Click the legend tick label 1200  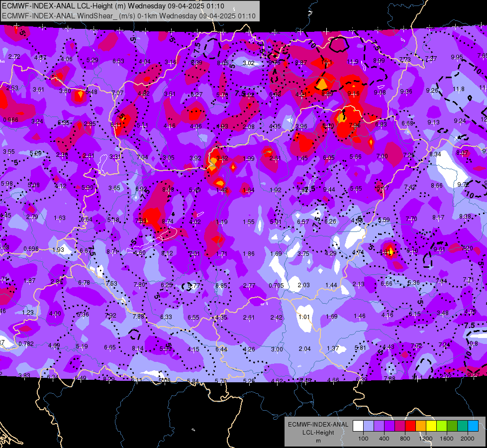pos(426,439)
